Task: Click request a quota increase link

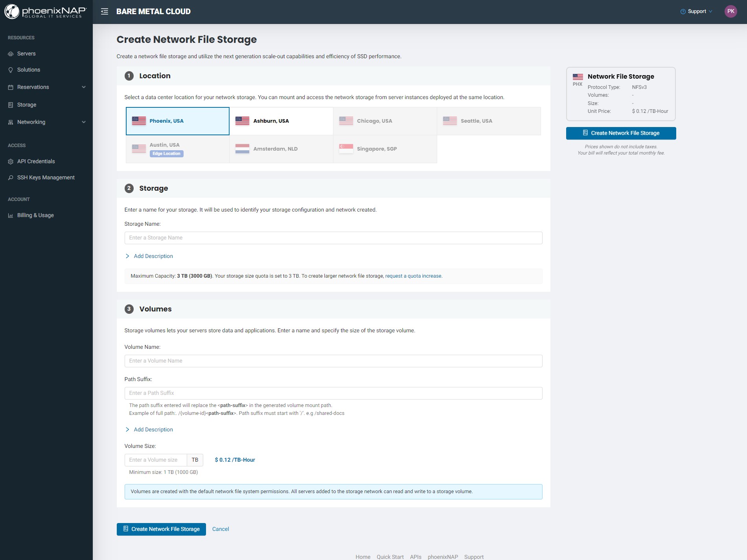Action: pos(413,276)
